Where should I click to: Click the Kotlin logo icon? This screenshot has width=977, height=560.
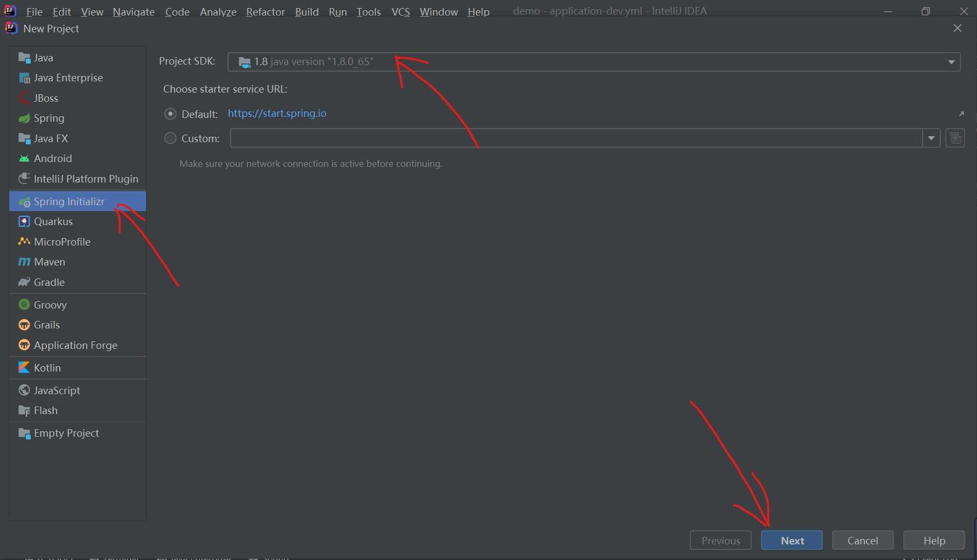click(x=24, y=368)
